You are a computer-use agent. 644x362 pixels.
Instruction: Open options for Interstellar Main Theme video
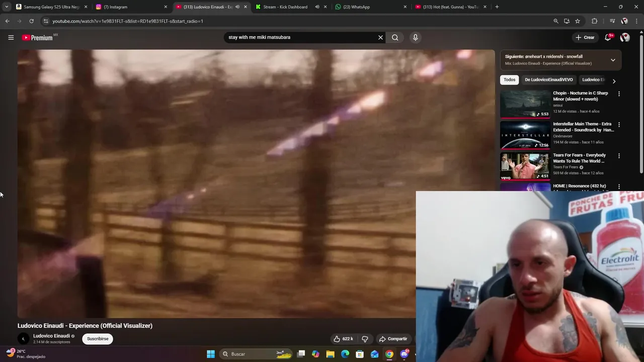tap(619, 125)
